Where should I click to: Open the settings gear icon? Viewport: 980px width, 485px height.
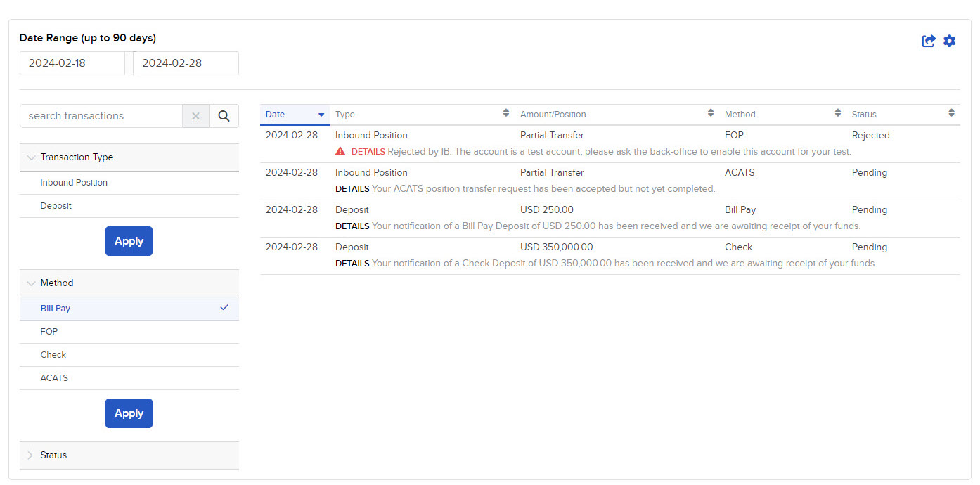[x=950, y=41]
